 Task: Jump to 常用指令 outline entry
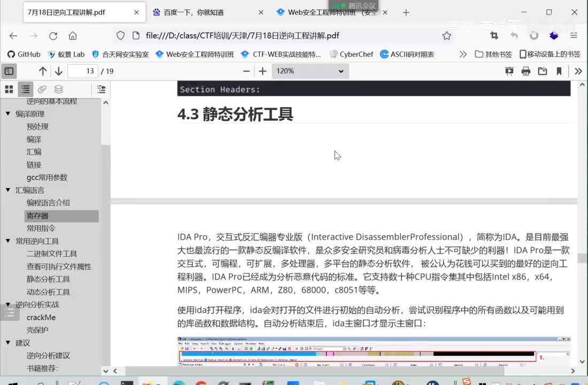41,228
